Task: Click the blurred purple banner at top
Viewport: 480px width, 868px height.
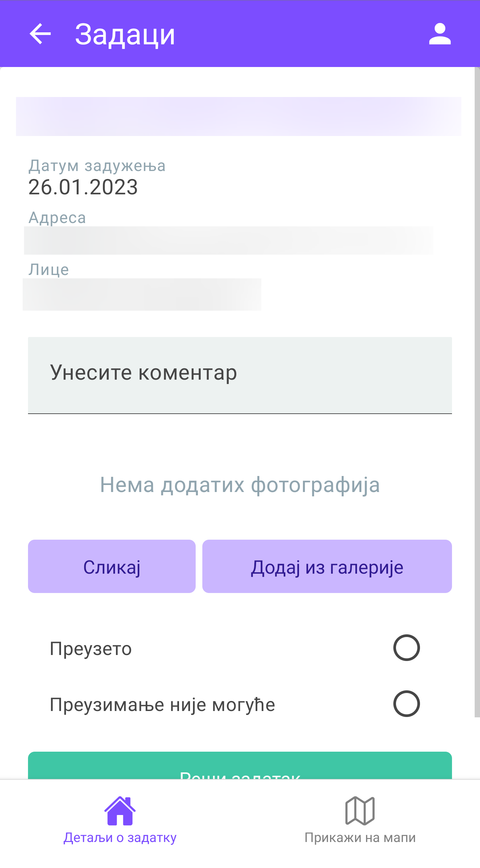Action: (x=238, y=117)
